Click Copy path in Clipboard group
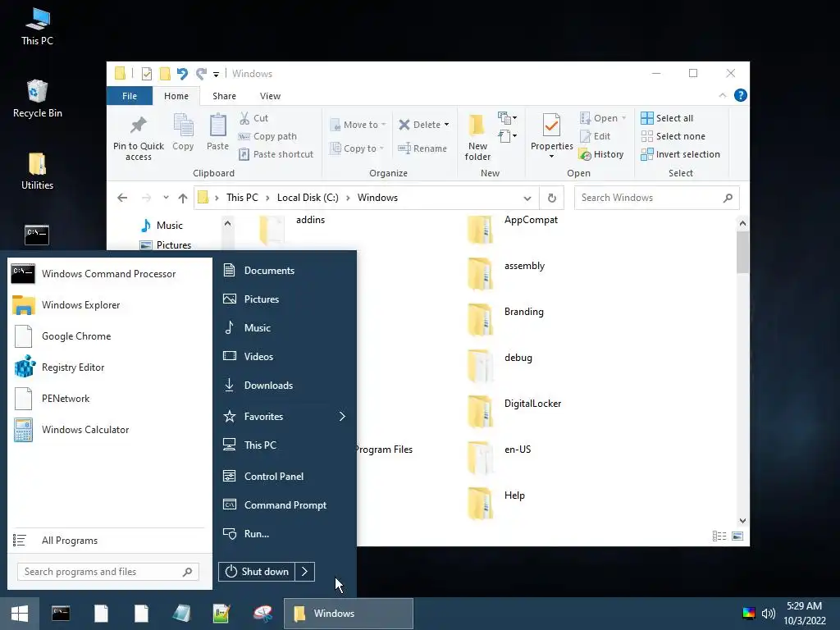 [267, 136]
